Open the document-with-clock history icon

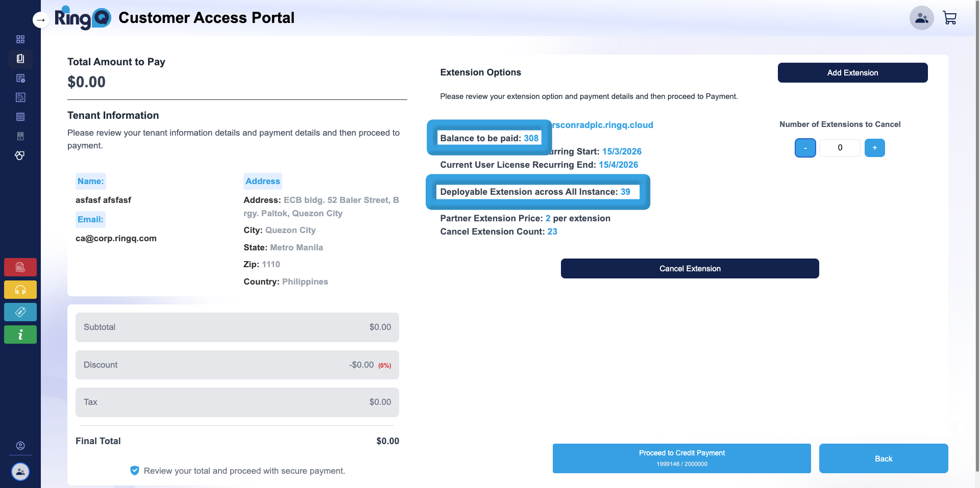[20, 78]
